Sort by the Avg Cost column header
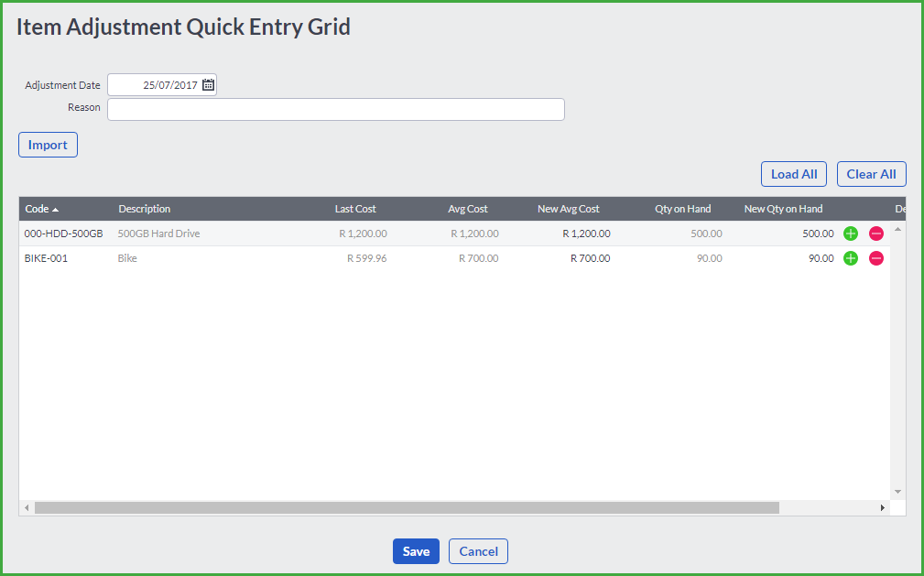This screenshot has width=924, height=576. tap(468, 209)
